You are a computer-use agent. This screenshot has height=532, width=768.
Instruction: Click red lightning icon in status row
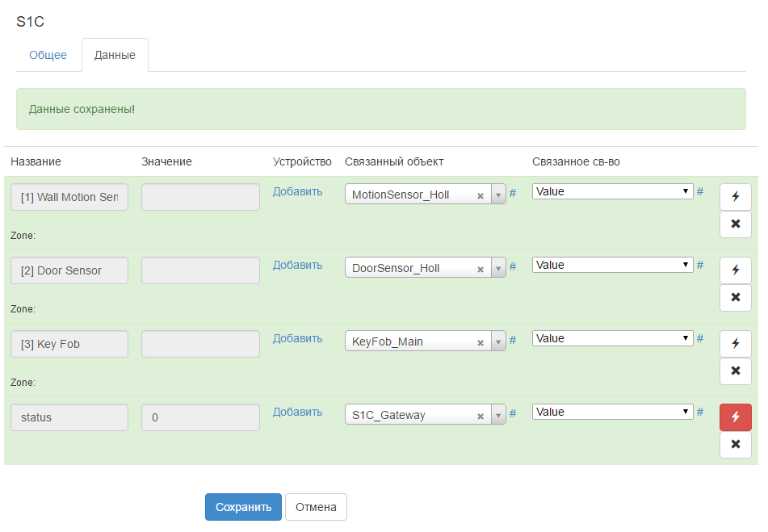(x=735, y=417)
